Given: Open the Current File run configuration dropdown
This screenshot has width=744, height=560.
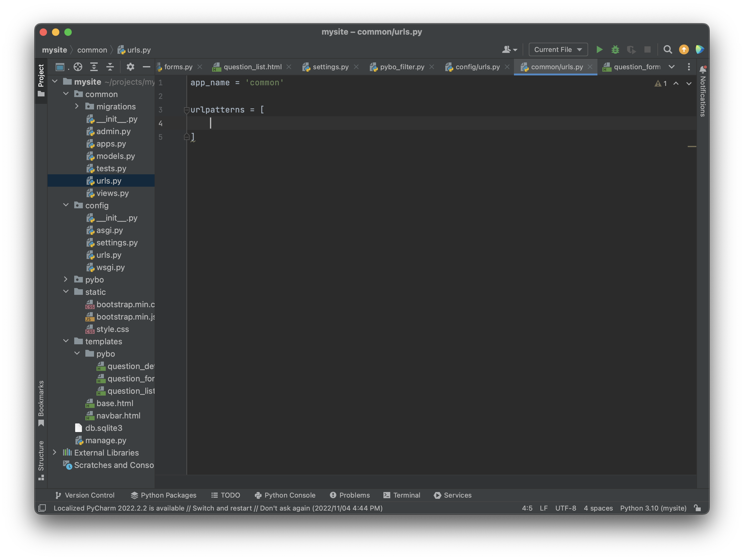Looking at the screenshot, I should [x=558, y=50].
